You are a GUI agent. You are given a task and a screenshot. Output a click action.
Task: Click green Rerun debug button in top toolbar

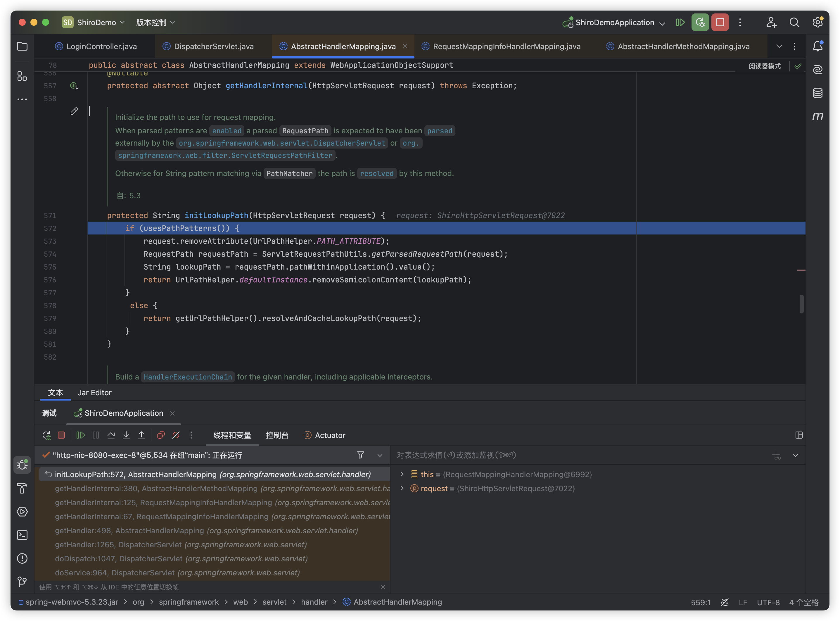pos(700,22)
